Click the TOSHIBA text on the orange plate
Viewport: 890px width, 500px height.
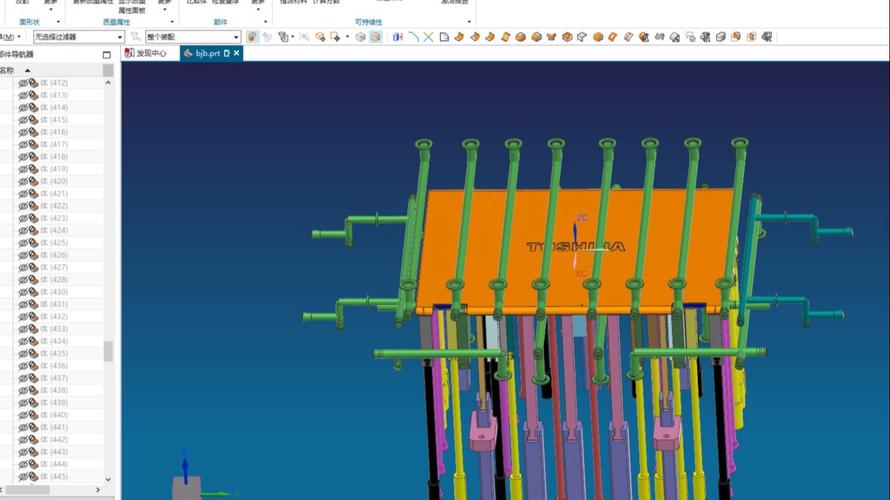(x=575, y=246)
